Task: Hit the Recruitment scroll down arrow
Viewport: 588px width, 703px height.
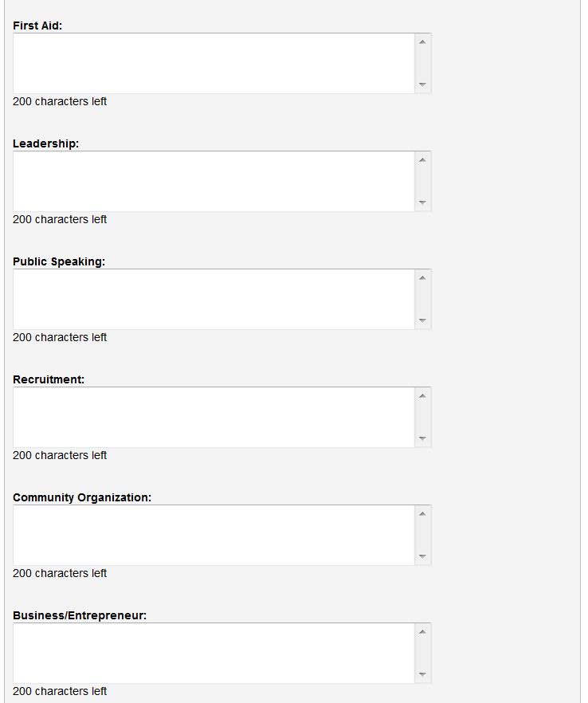Action: (x=422, y=439)
